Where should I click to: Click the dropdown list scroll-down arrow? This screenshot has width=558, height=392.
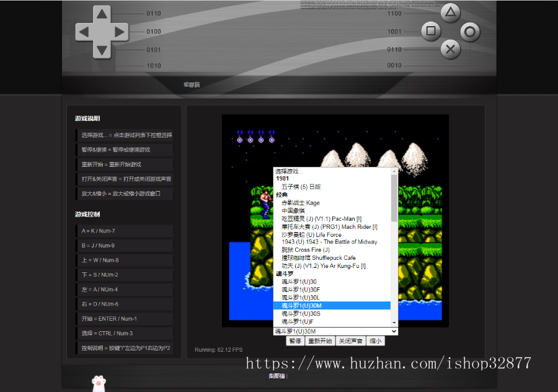394,323
